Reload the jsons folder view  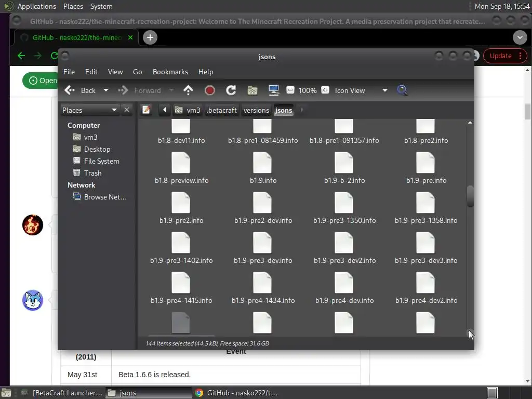[x=231, y=90]
